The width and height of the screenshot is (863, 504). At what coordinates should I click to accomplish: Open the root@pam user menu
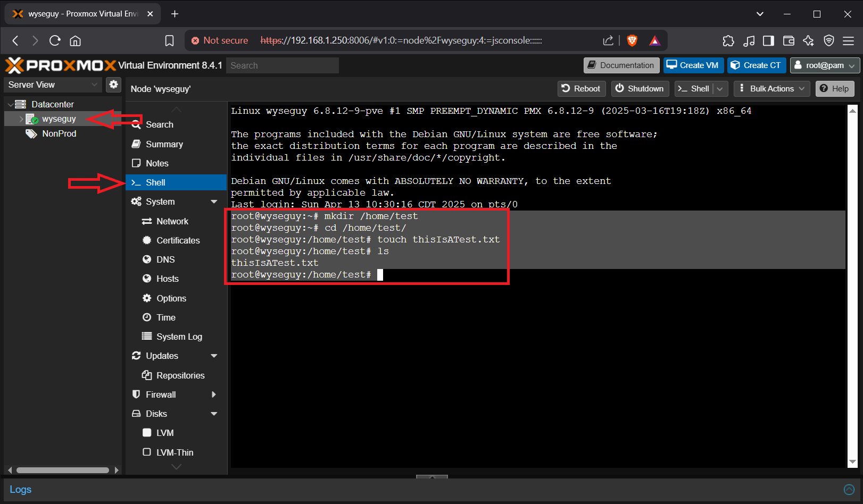tap(825, 65)
